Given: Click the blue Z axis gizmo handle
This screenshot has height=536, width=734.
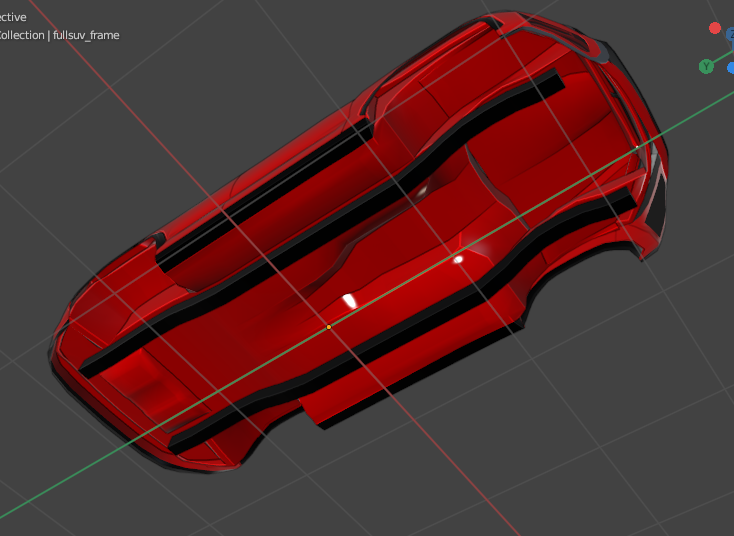Looking at the screenshot, I should click(730, 35).
